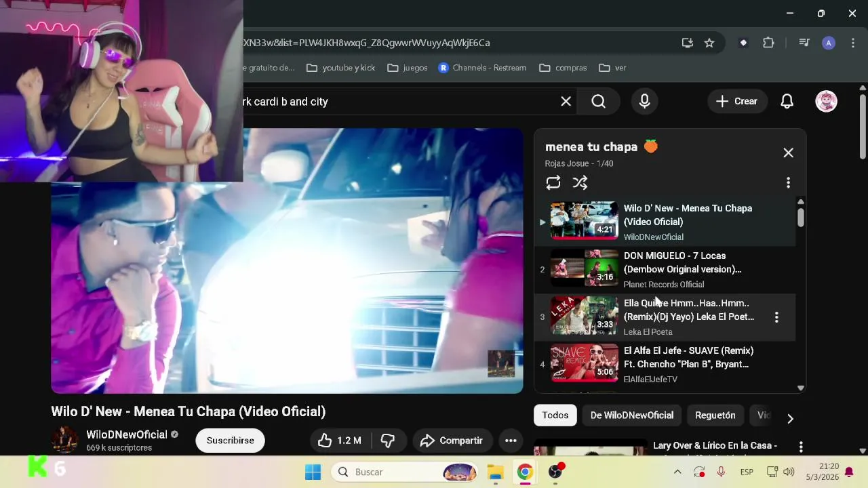868x488 pixels.
Task: Start voice search with microphone icon
Action: pyautogui.click(x=644, y=102)
